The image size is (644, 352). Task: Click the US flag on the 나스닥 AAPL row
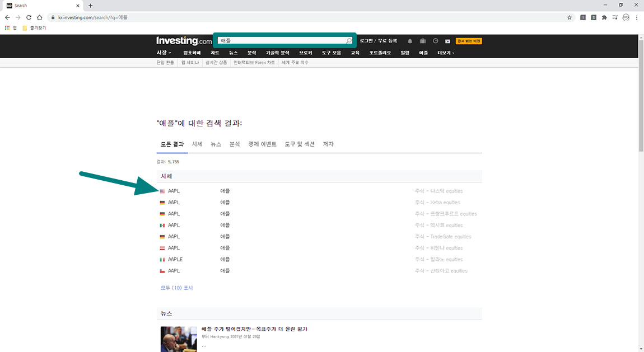162,191
